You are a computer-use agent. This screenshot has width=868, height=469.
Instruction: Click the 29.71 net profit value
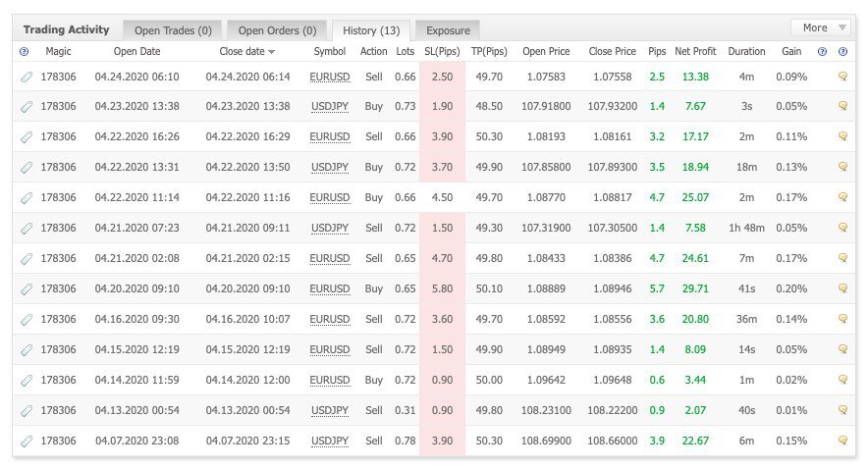click(695, 288)
